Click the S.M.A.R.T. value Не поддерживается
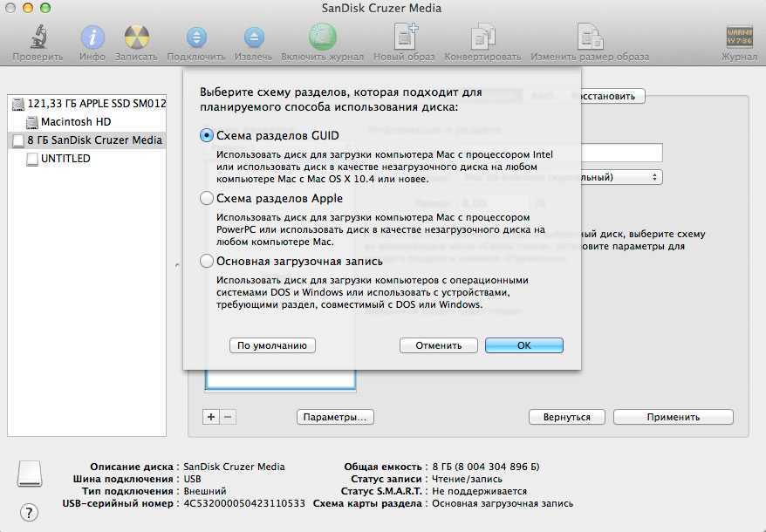Image resolution: width=766 pixels, height=532 pixels. tap(479, 491)
